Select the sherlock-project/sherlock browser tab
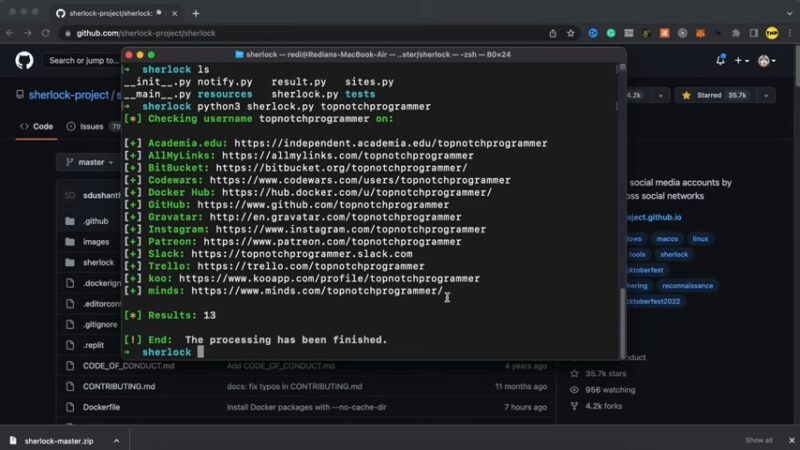 [115, 13]
